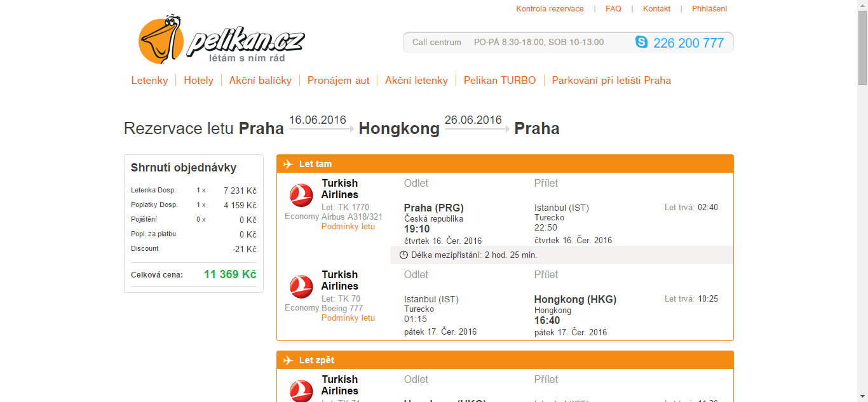Open the Kontrola rezervace link
The width and height of the screenshot is (868, 402).
point(550,8)
